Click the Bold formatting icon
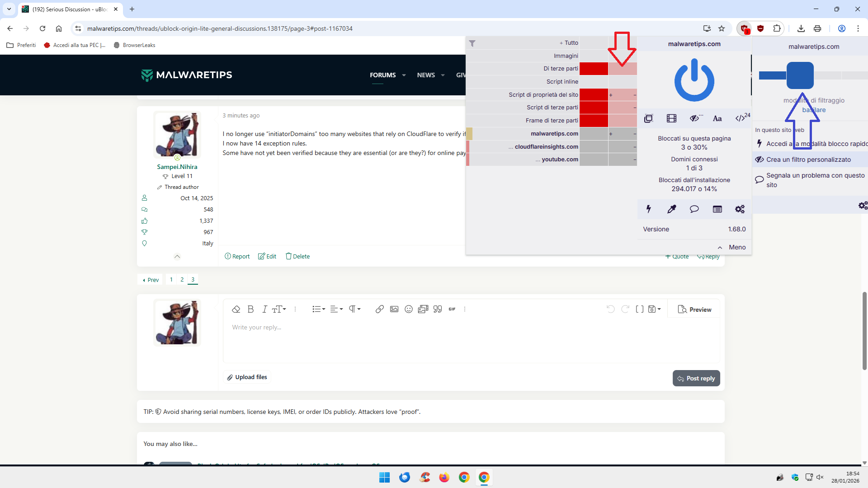Viewport: 868px width, 488px height. coord(250,309)
